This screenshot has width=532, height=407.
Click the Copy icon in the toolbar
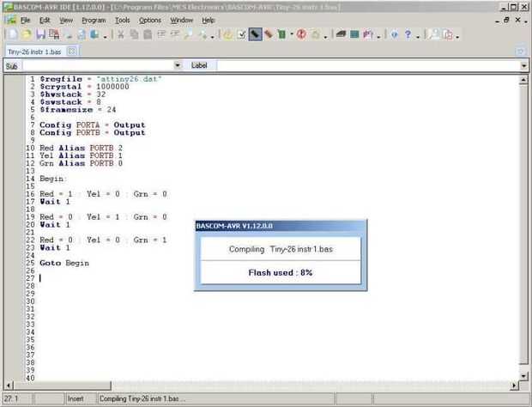[x=135, y=34]
